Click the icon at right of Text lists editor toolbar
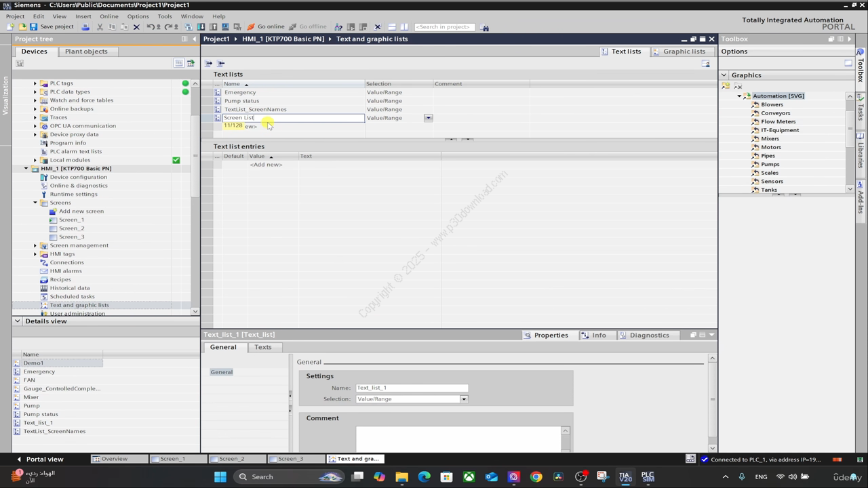Viewport: 868px width, 488px height. pyautogui.click(x=705, y=63)
